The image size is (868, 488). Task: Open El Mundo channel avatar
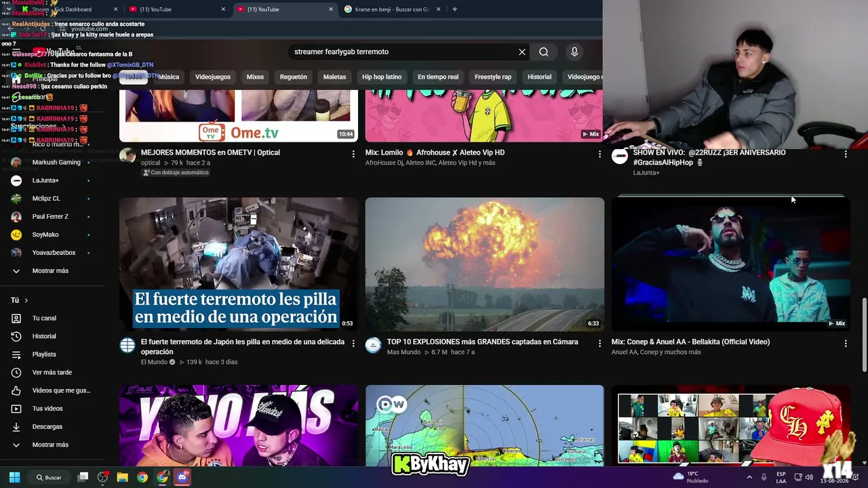coord(127,345)
